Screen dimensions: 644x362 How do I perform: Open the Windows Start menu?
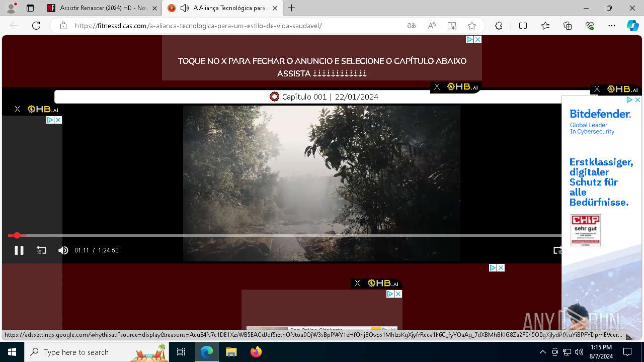click(12, 352)
